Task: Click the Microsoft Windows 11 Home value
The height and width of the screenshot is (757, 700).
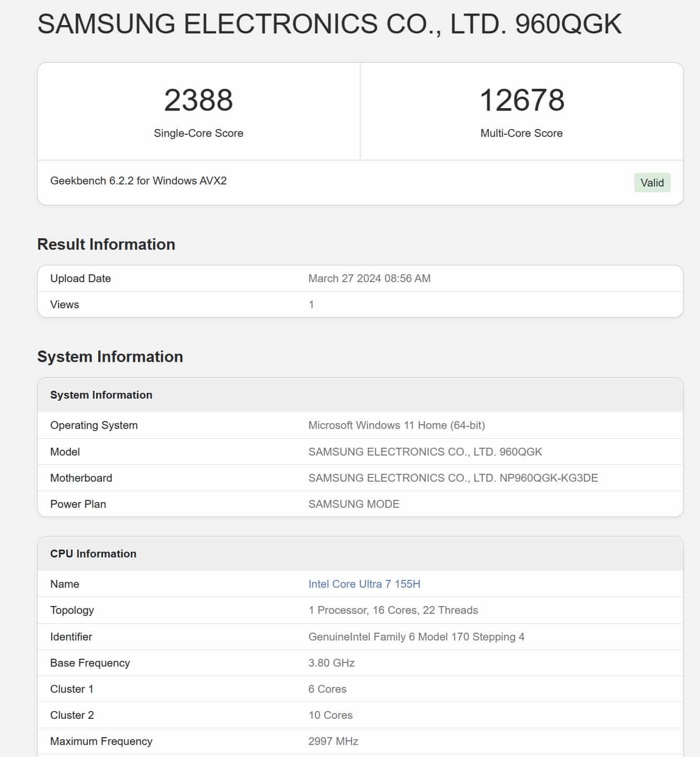Action: (x=396, y=425)
